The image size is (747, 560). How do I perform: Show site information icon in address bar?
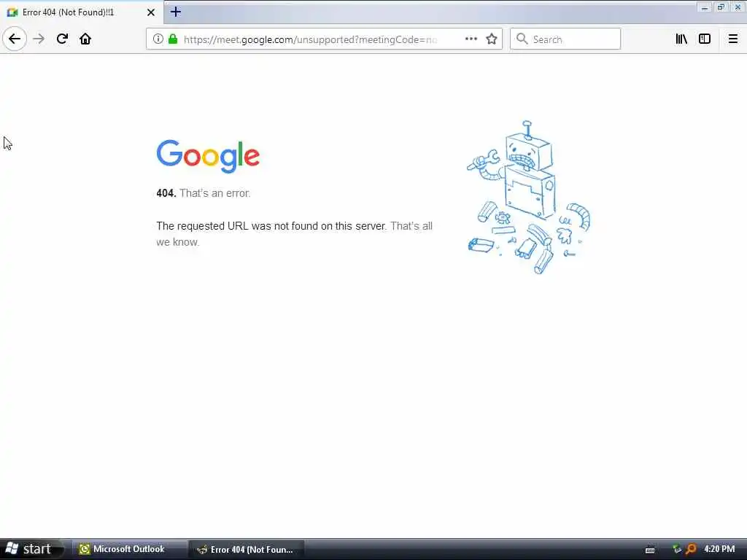(x=158, y=39)
